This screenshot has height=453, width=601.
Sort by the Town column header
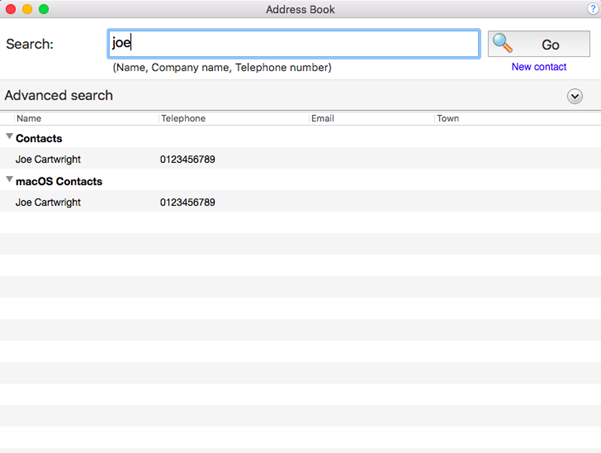(x=448, y=118)
